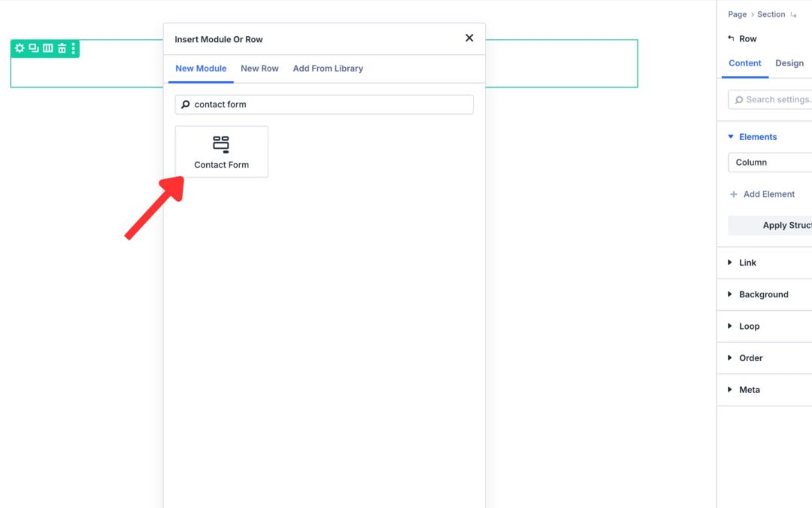
Task: Open row settings gear icon
Action: (x=20, y=48)
